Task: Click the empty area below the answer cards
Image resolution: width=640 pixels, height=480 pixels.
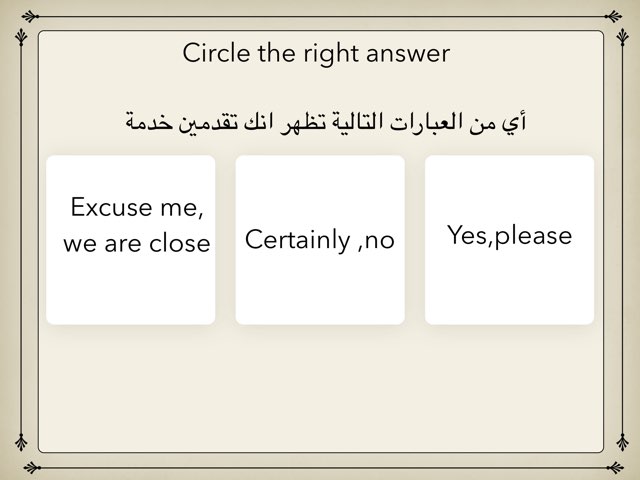Action: tap(320, 388)
